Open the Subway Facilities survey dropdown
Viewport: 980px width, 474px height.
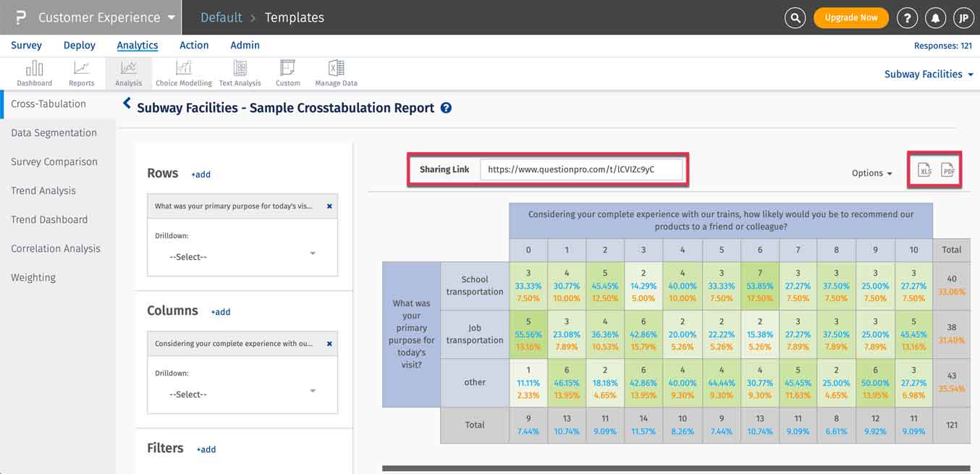(x=929, y=74)
